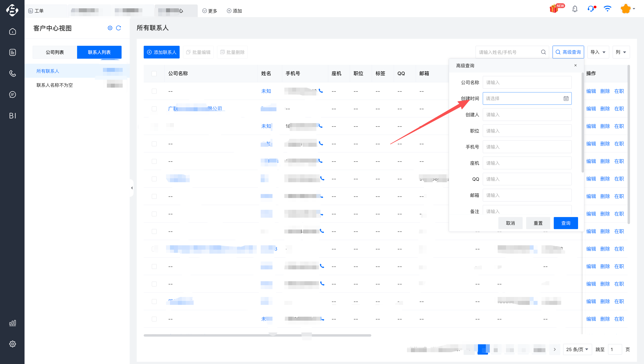Select 联系人名称不为空 filter item

(55, 85)
